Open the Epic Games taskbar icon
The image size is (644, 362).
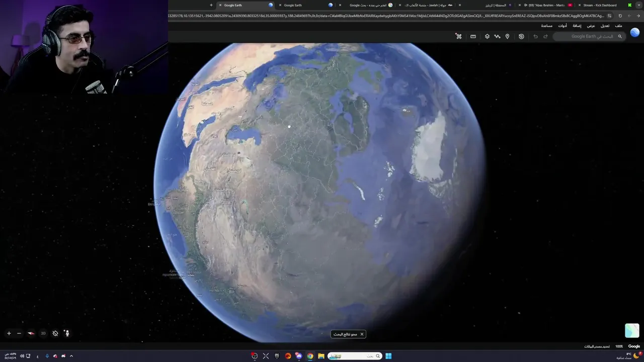pyautogui.click(x=277, y=356)
